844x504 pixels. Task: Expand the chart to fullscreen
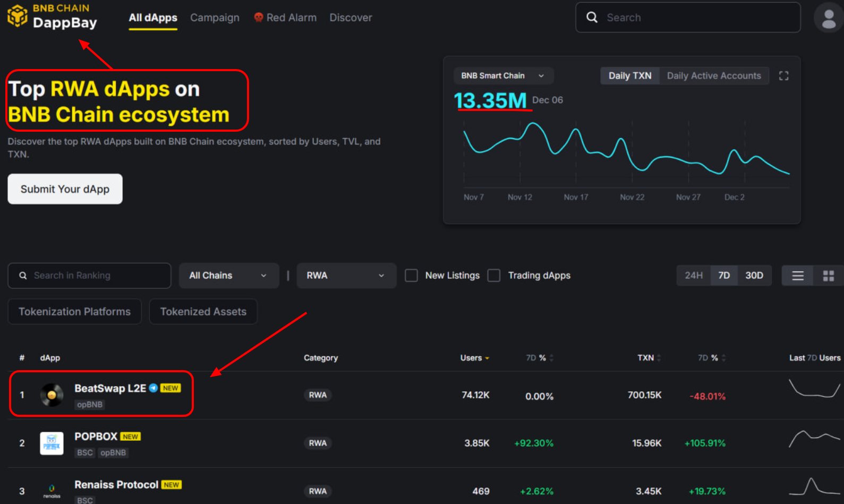coord(783,76)
